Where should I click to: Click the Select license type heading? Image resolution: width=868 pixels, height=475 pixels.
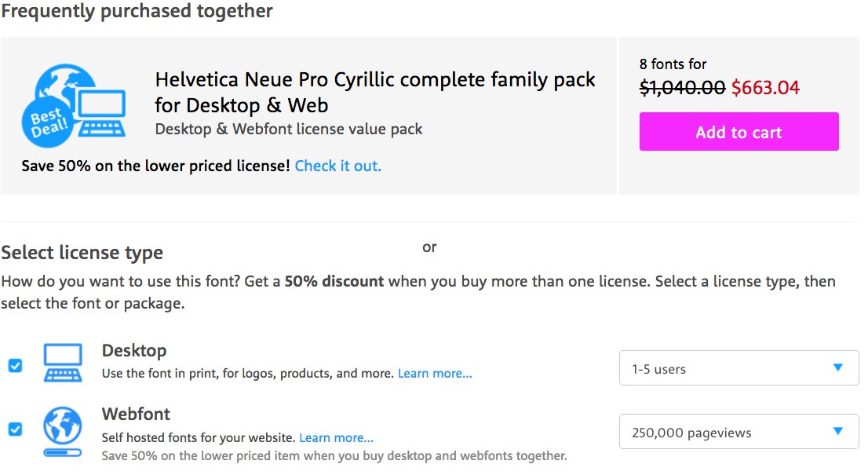tap(82, 253)
